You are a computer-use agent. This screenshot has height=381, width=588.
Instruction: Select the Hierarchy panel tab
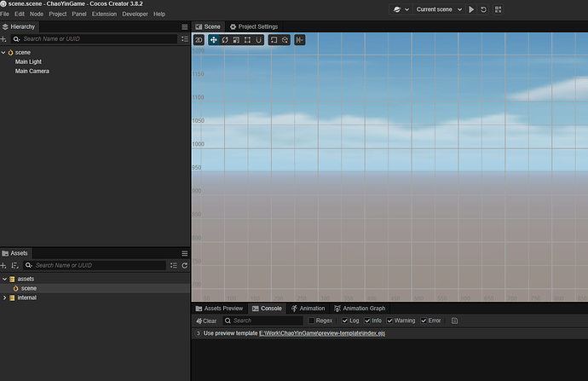click(19, 26)
